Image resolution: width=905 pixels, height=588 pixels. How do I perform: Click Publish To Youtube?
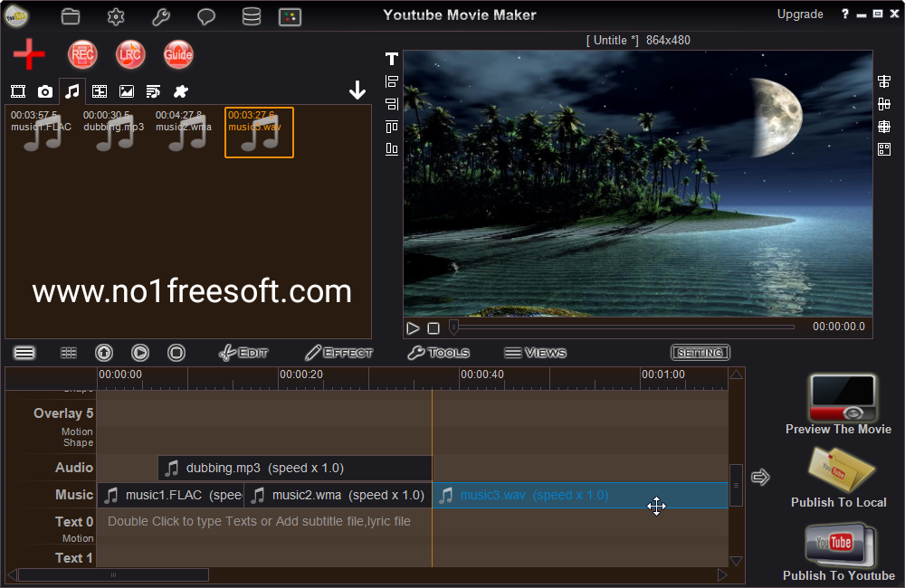(839, 551)
